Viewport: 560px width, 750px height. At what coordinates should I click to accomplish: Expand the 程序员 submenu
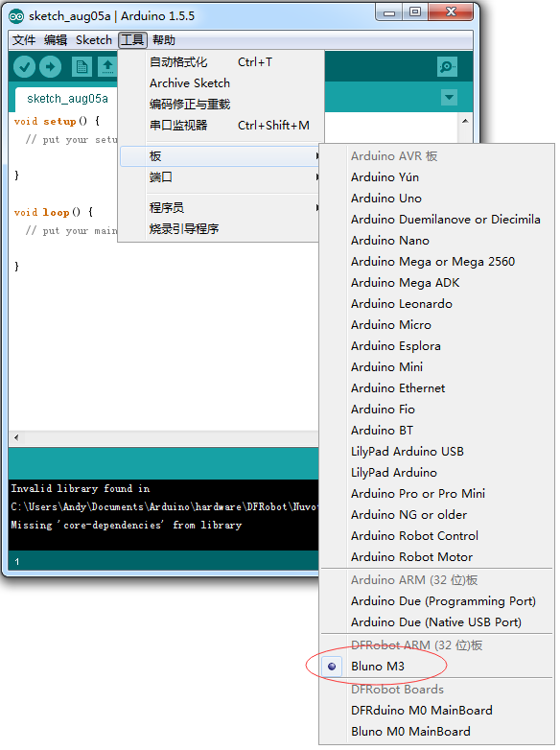[221, 208]
